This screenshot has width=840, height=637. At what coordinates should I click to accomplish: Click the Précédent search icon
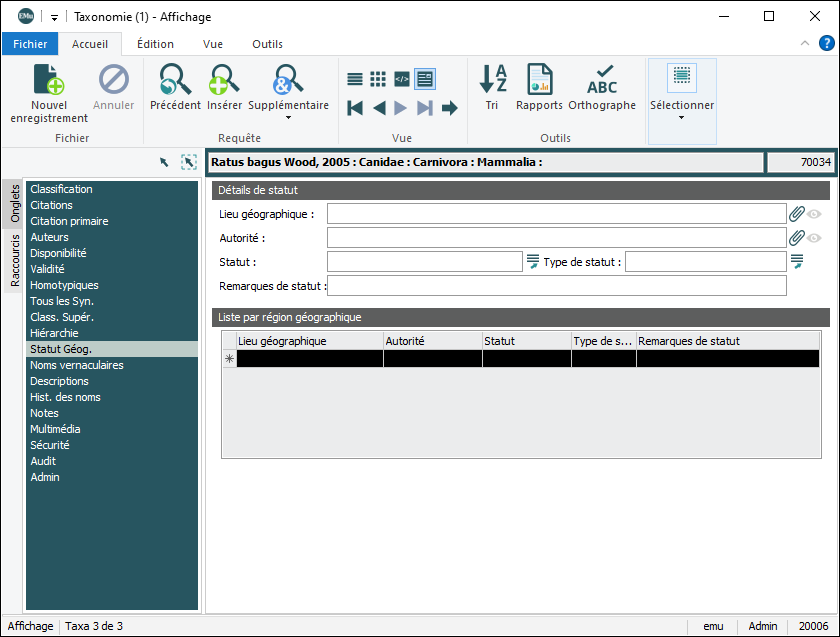[175, 80]
